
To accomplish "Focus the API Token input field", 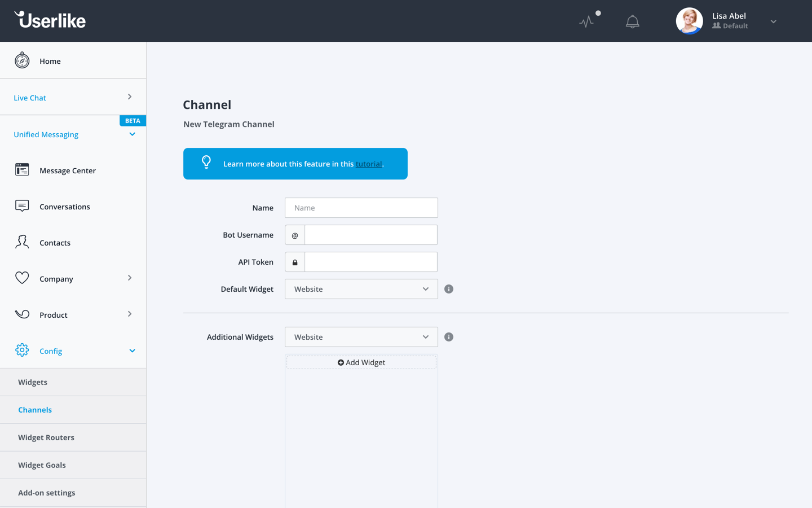I will pyautogui.click(x=371, y=262).
